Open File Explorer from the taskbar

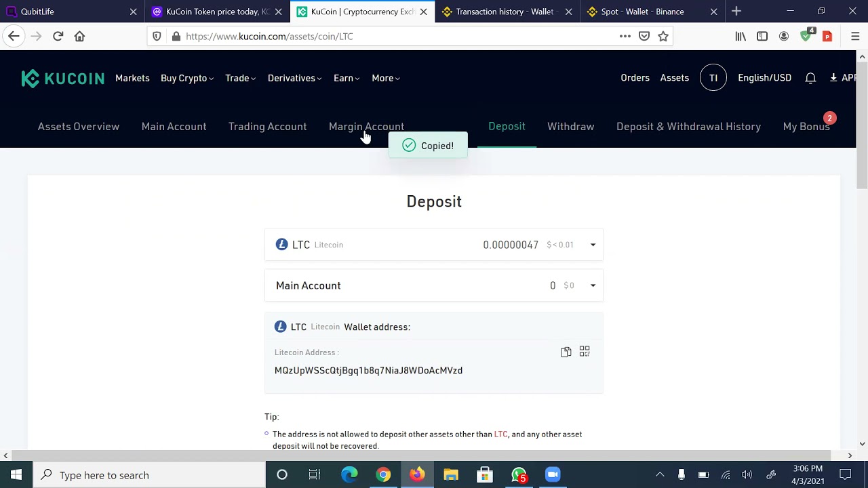click(x=451, y=475)
